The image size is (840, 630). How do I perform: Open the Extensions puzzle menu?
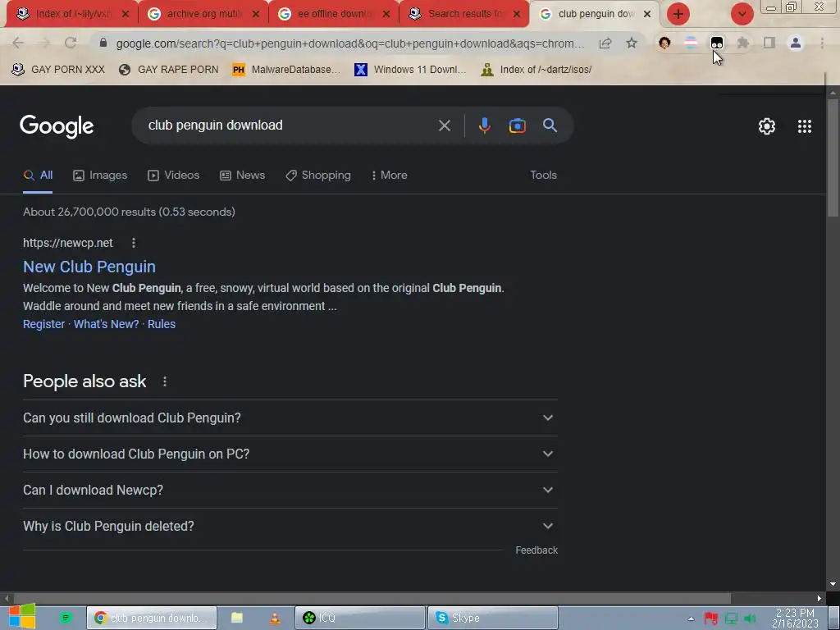pos(743,43)
